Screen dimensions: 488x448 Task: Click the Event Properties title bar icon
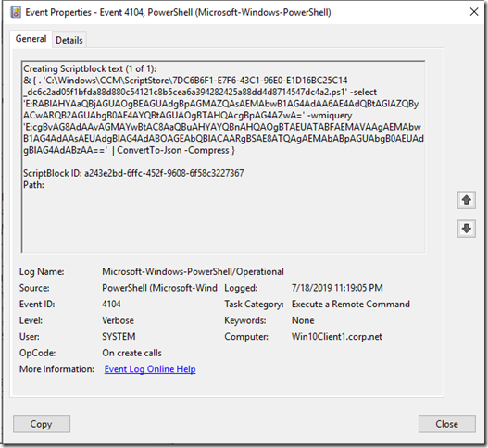click(x=16, y=12)
